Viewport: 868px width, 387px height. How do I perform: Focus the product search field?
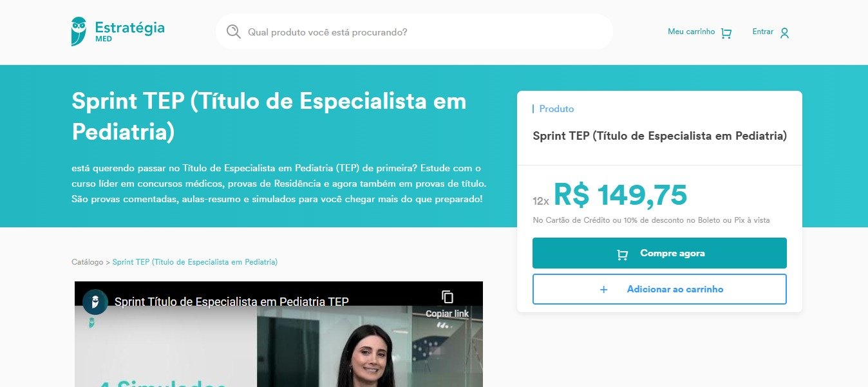pyautogui.click(x=414, y=32)
